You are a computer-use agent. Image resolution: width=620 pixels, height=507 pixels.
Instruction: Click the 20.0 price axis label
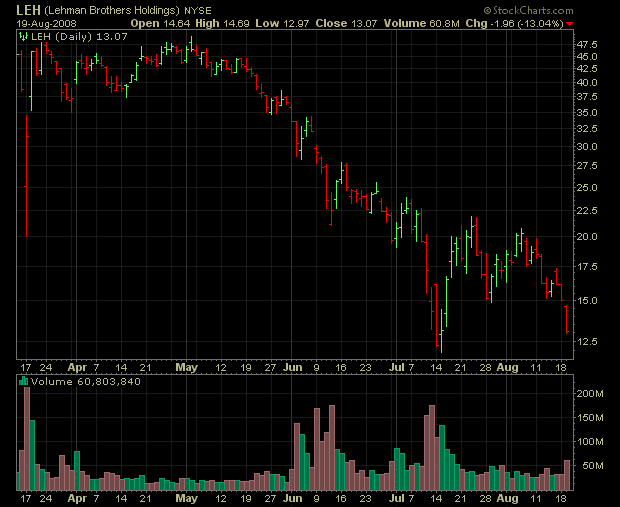pos(587,236)
